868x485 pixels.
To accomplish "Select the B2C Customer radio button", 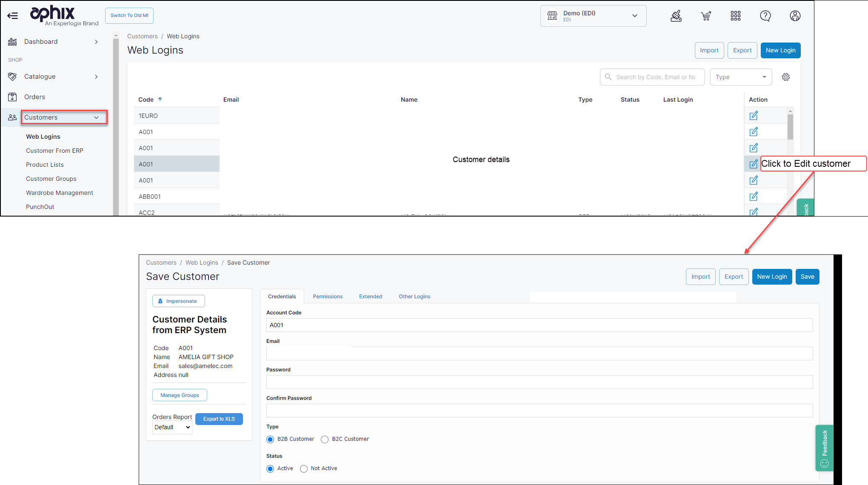I will click(x=325, y=439).
